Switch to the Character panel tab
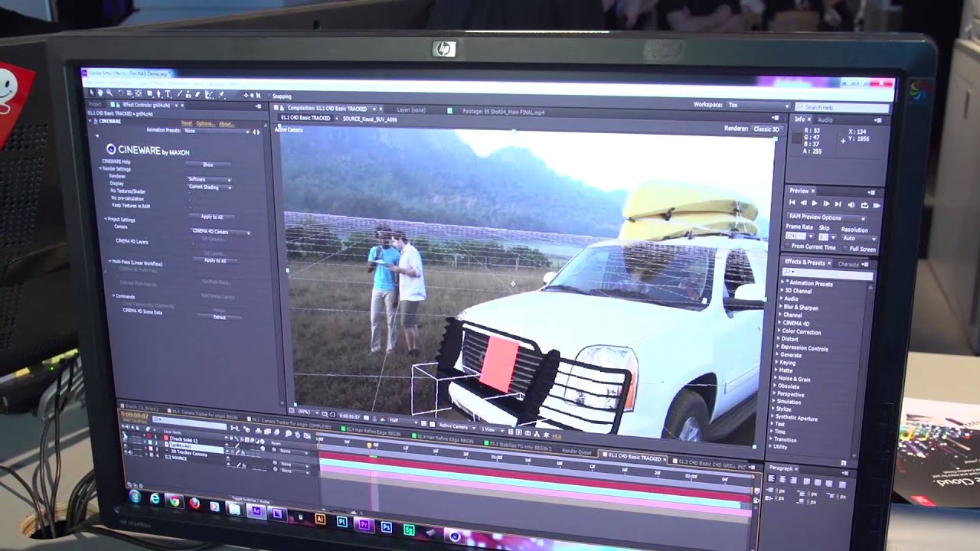Viewport: 980px width, 551px height. click(x=848, y=264)
